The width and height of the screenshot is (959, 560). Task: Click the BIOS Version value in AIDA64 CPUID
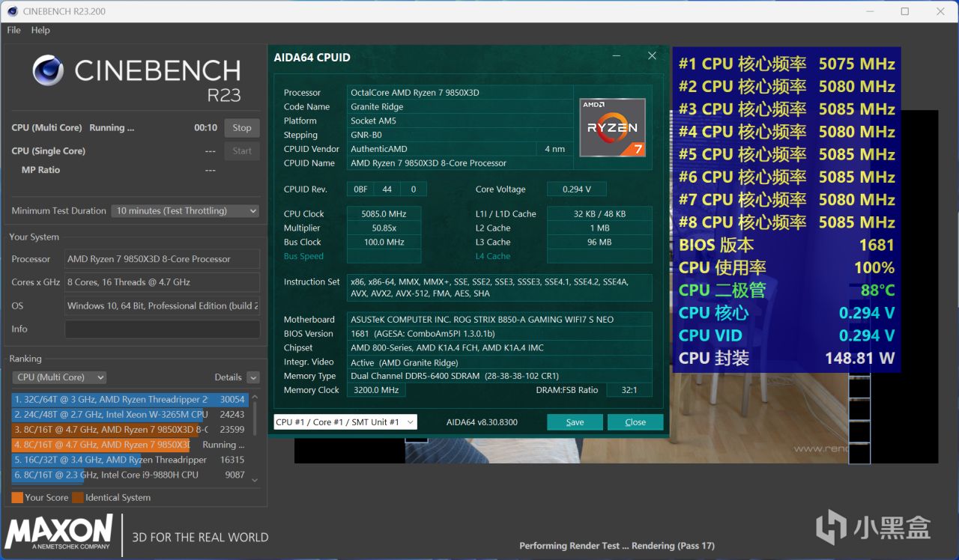tap(500, 334)
